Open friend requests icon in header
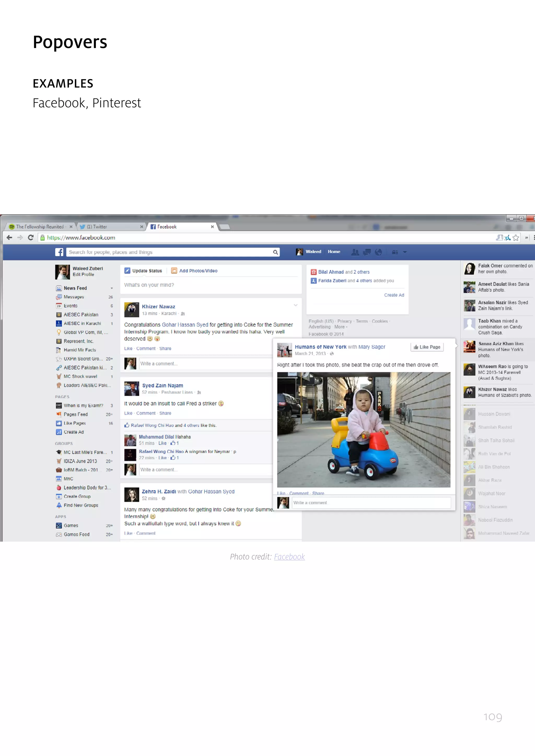Image resolution: width=535 pixels, height=756 pixels. point(355,252)
